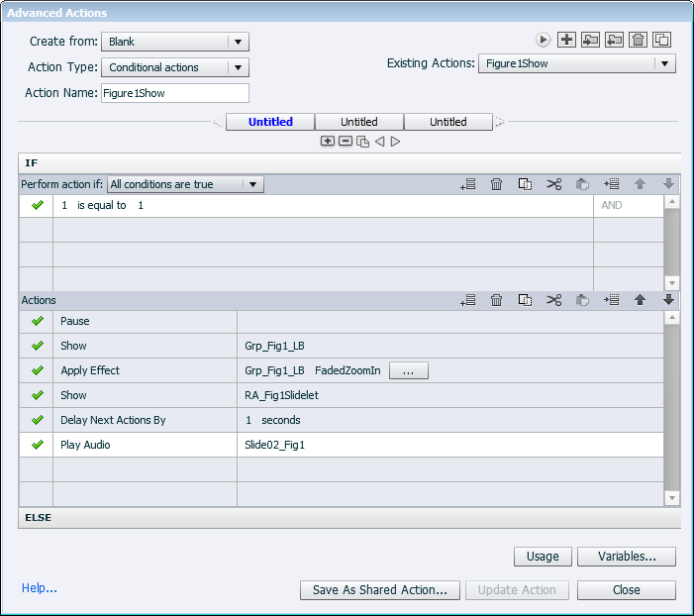Click the Save As Shared Action button
The image size is (694, 616).
pyautogui.click(x=379, y=590)
